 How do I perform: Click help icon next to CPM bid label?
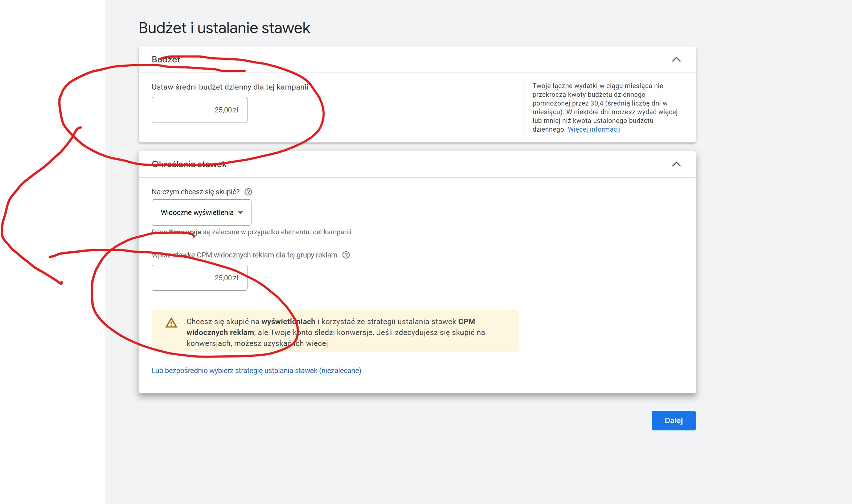(x=346, y=255)
